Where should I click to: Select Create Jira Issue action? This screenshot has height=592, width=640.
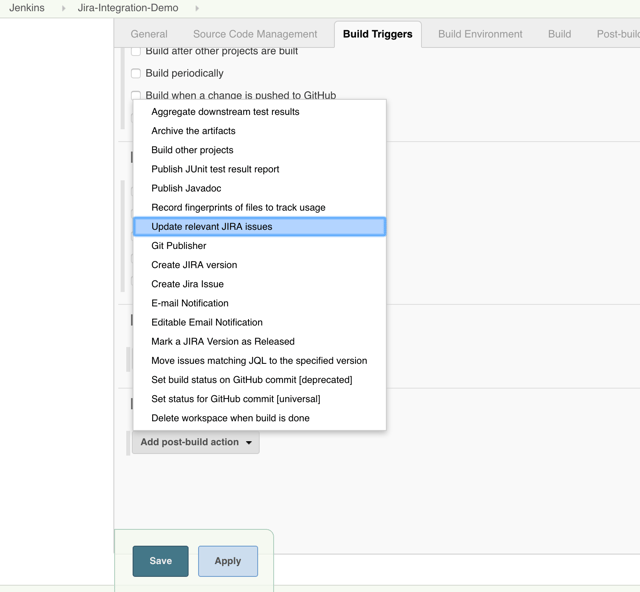[260, 284]
